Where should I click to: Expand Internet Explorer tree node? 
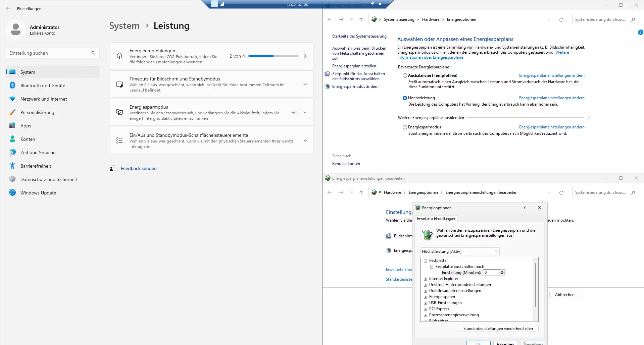pos(425,279)
